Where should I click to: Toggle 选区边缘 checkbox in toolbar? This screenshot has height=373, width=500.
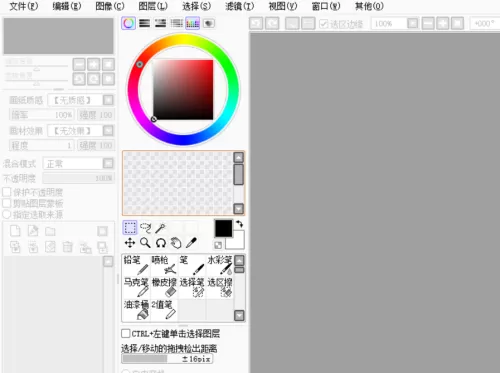coord(323,24)
